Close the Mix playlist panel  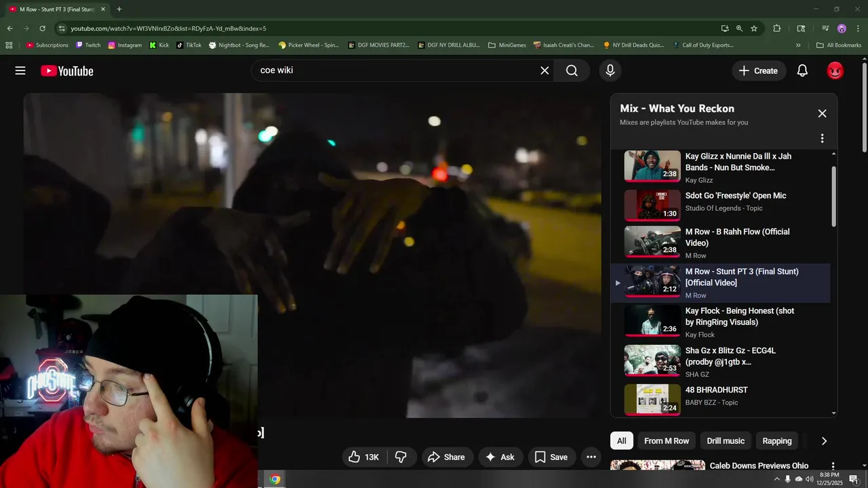pyautogui.click(x=822, y=114)
